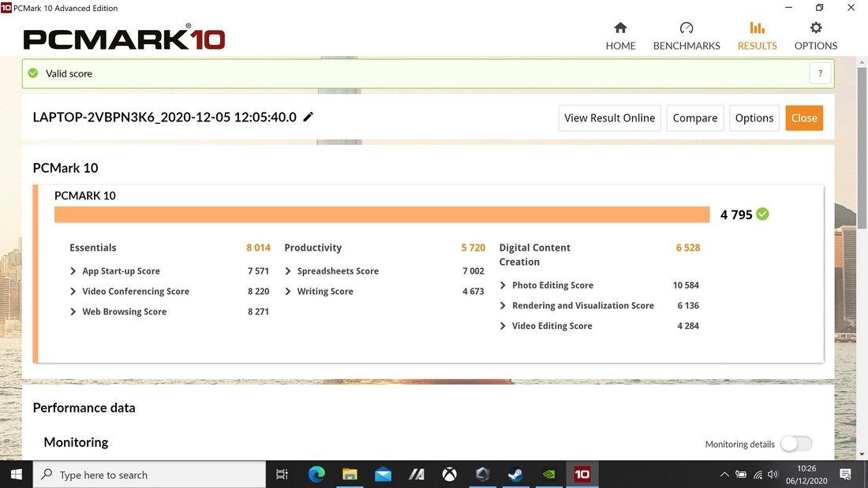Click the taskbar search box
Viewport: 868px width, 488px height.
coord(149,474)
